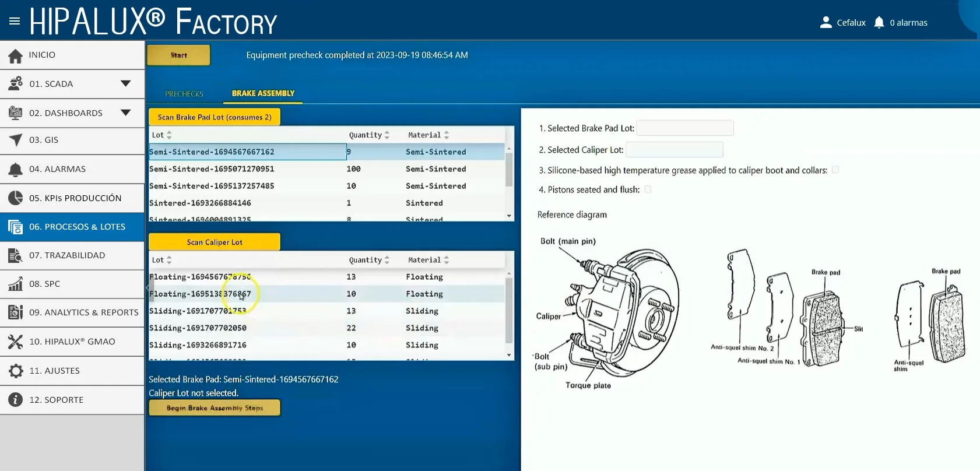This screenshot has height=471, width=980.
Task: Click the 0 alarmas label
Action: point(908,23)
